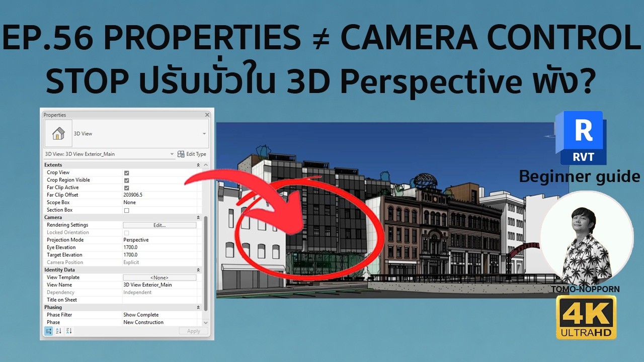The height and width of the screenshot is (362, 644).
Task: Click the Properties palette title text
Action: 54,115
